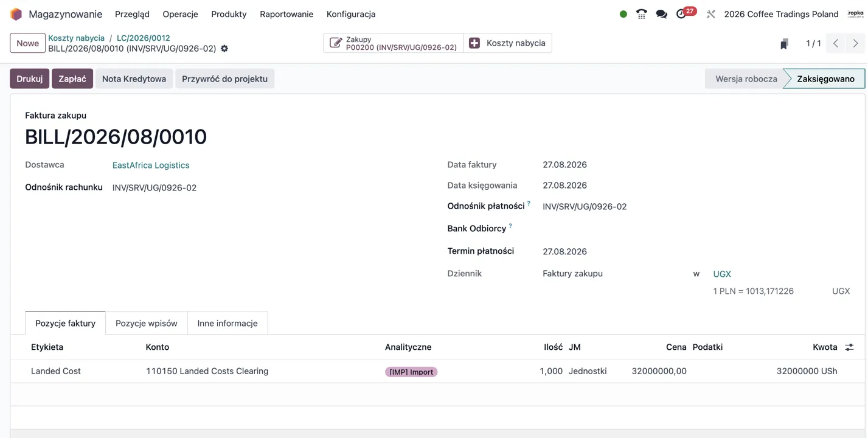Open the VoIP phone icon
The height and width of the screenshot is (438, 868).
click(641, 14)
